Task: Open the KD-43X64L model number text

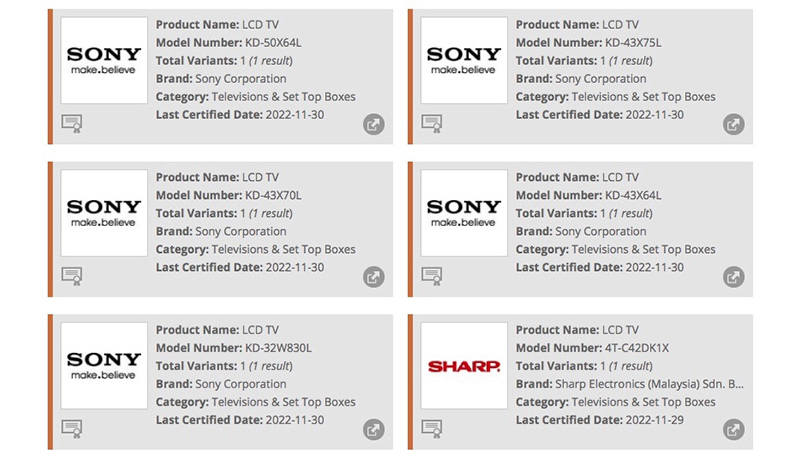Action: pyautogui.click(x=627, y=195)
